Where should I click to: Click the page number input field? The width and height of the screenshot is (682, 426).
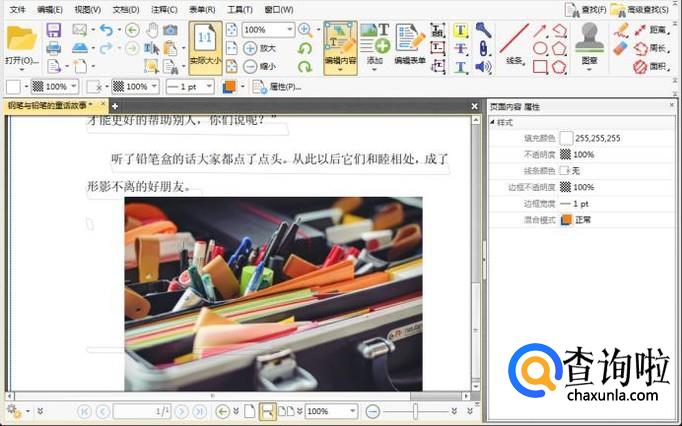pyautogui.click(x=139, y=411)
